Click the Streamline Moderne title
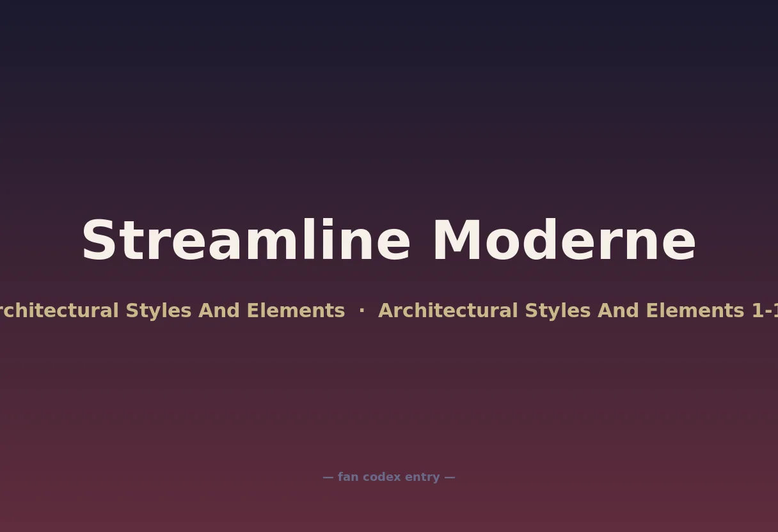This screenshot has height=532, width=778. click(389, 241)
